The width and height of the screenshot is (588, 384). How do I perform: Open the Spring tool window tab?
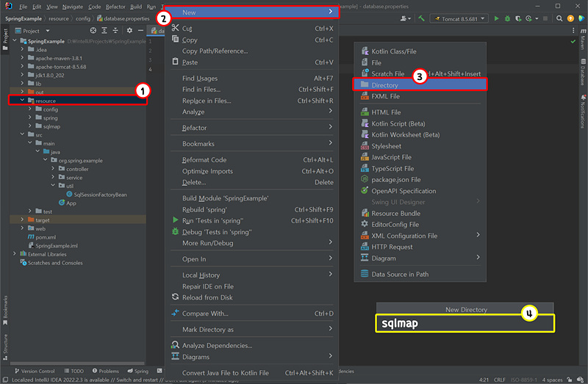click(x=138, y=371)
